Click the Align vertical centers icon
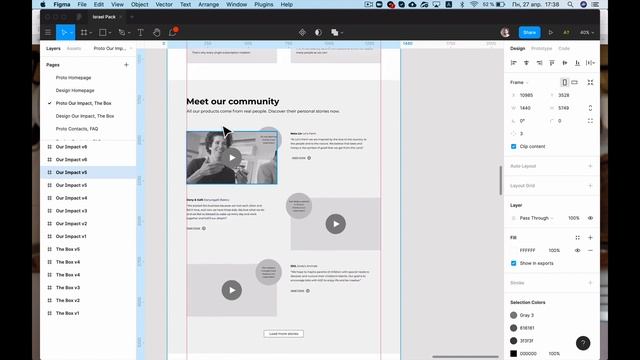Image resolution: width=640 pixels, height=360 pixels. [565, 63]
